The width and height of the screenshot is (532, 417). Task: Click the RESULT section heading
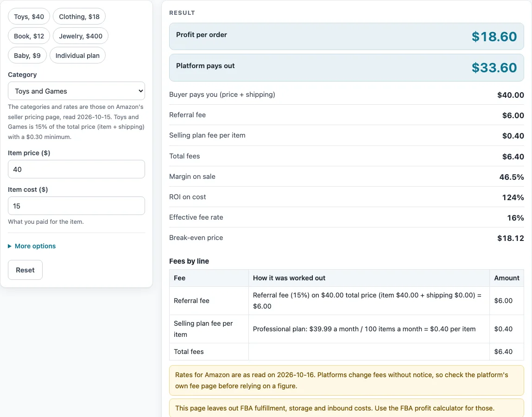182,13
